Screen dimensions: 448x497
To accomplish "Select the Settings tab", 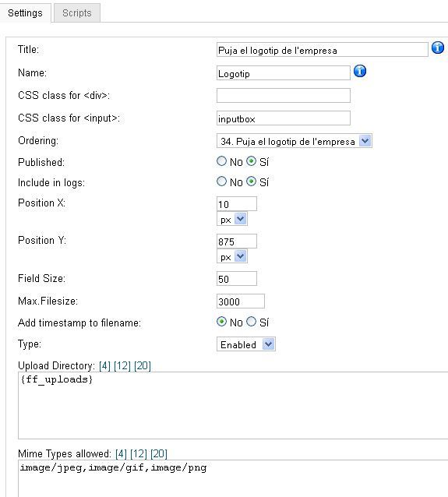I will coord(26,13).
